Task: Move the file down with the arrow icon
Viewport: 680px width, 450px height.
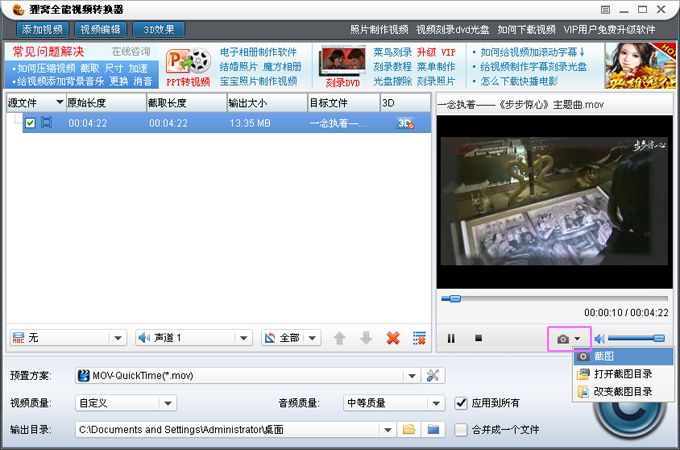Action: [366, 338]
